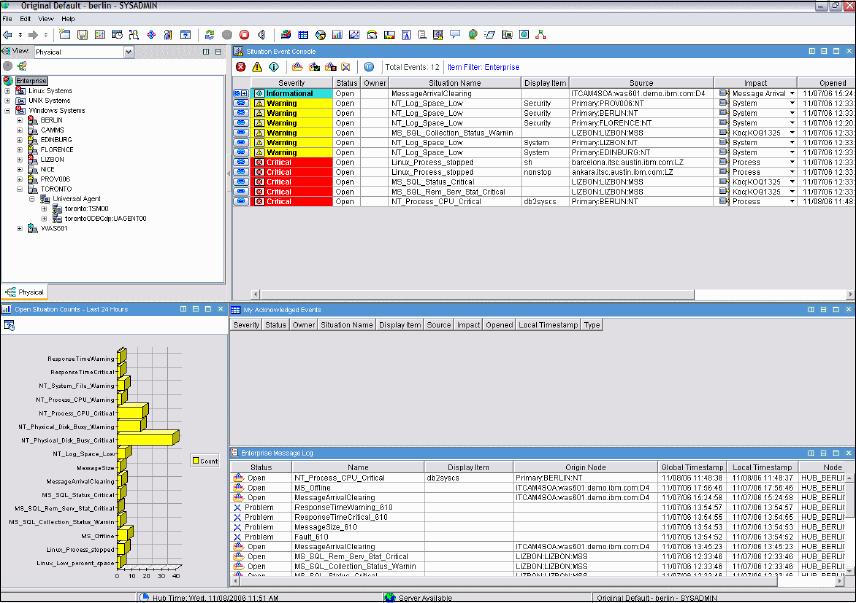The height and width of the screenshot is (603, 856).
Task: Collapse the Universal Agent tree node
Action: point(32,199)
